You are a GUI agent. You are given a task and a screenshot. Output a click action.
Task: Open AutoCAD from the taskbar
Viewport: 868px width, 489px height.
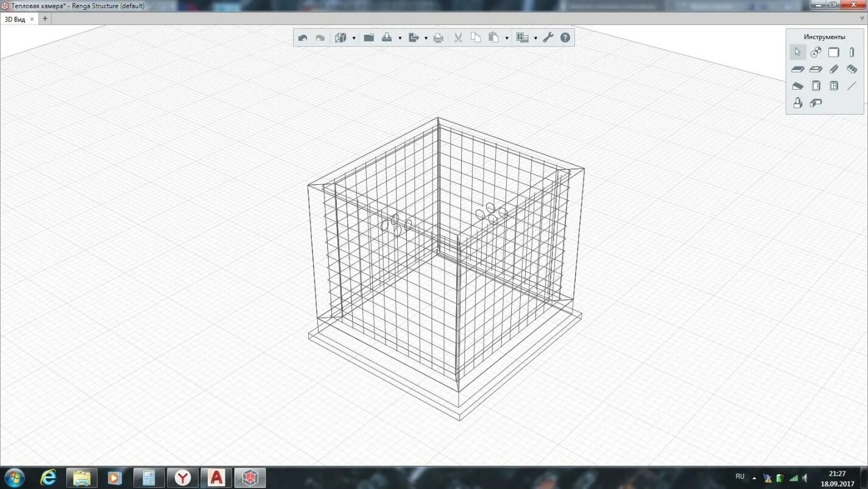216,477
